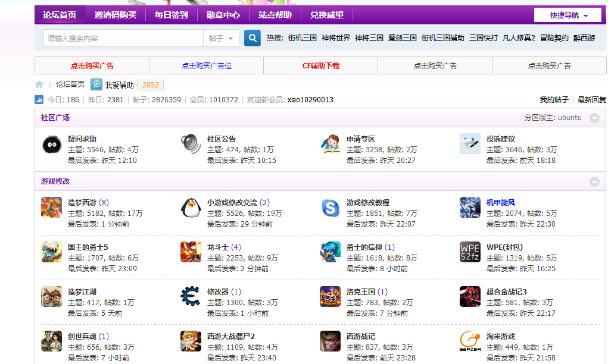The image size is (608, 364).
Task: Click the statistics bar chart icon
Action: pyautogui.click(x=39, y=99)
